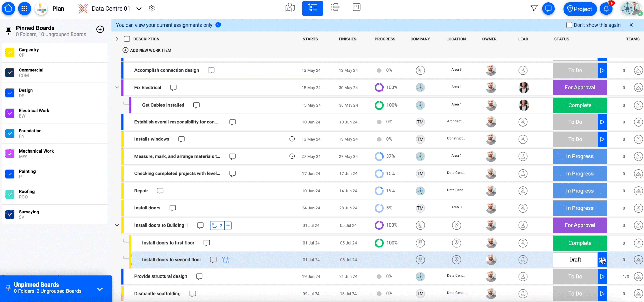Click the Project button
This screenshot has width=644, height=302.
[x=580, y=9]
